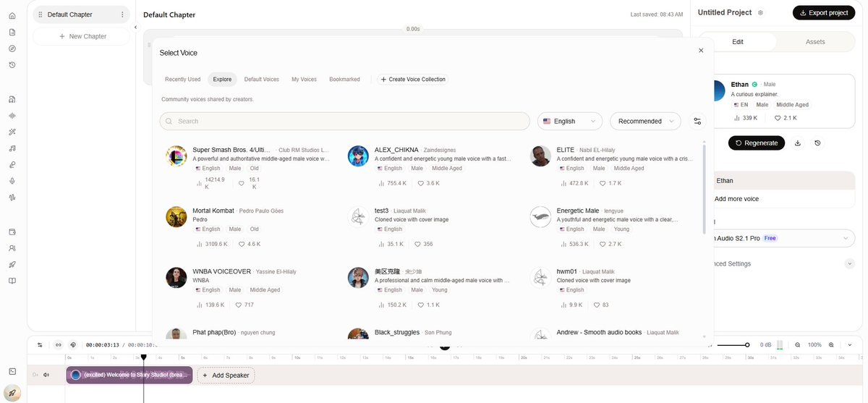Download the generated audio for Ethan

click(x=798, y=143)
